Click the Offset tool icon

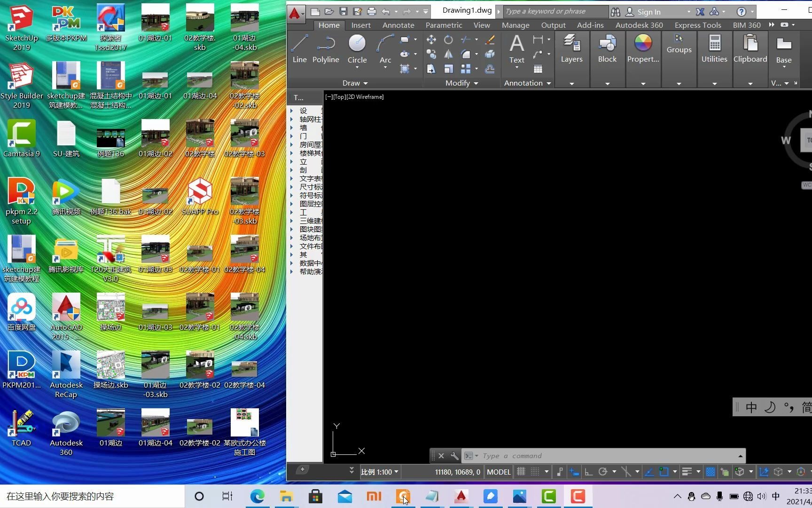point(490,69)
